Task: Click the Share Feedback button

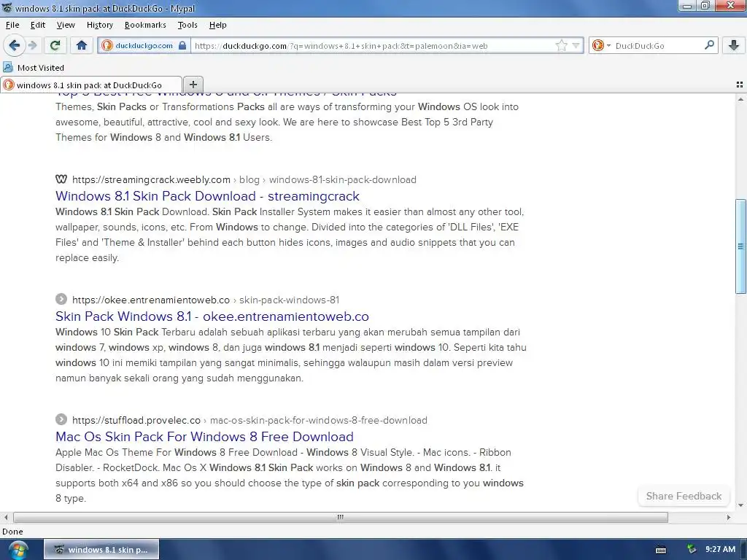Action: tap(684, 496)
